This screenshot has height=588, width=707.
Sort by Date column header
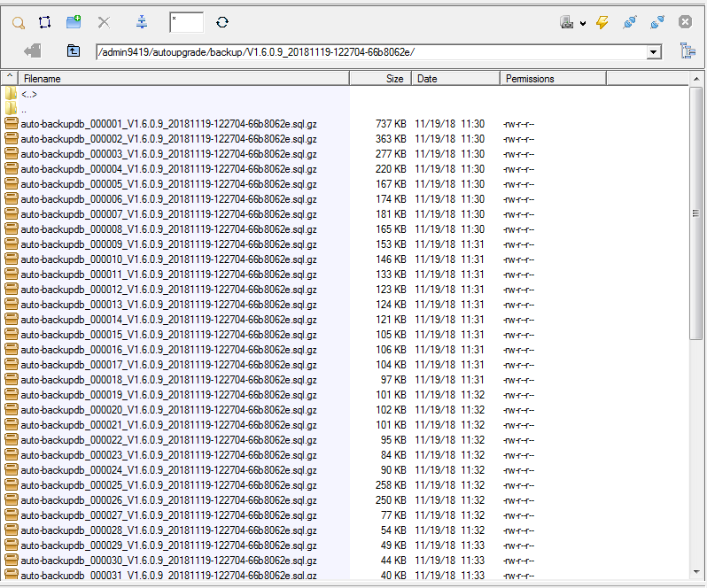(455, 79)
